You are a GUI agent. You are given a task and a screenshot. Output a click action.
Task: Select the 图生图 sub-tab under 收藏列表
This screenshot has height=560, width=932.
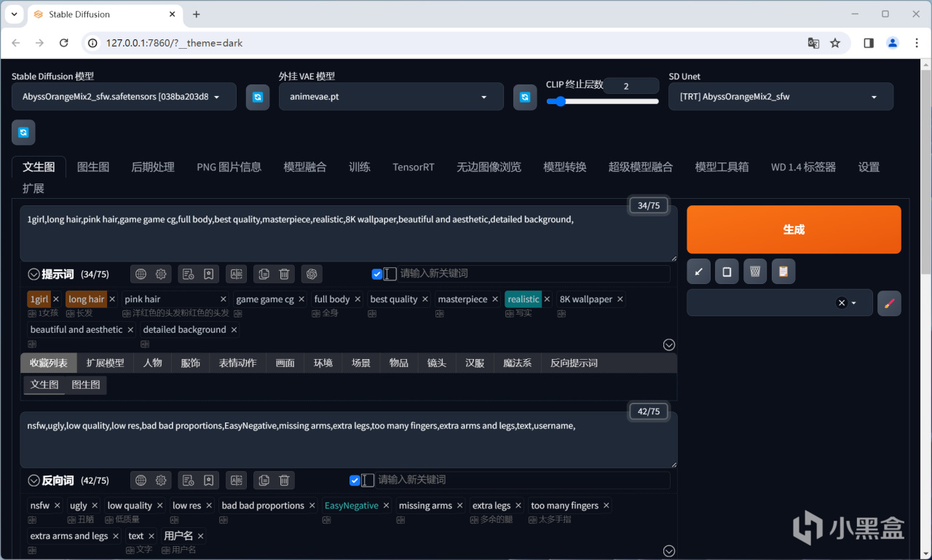click(x=86, y=384)
